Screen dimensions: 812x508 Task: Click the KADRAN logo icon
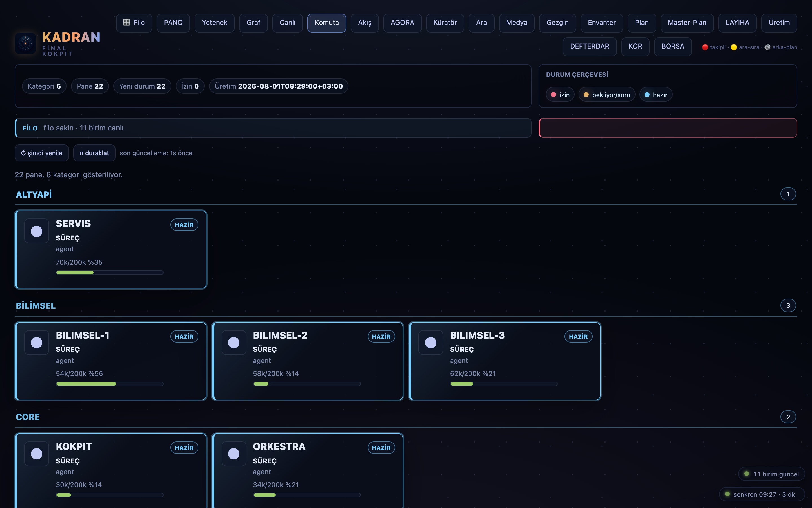click(x=25, y=43)
